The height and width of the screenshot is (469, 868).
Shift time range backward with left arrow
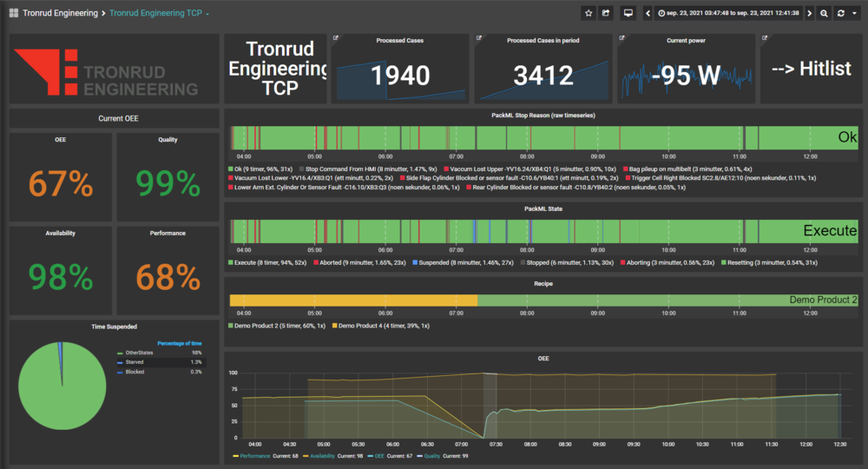coord(648,13)
